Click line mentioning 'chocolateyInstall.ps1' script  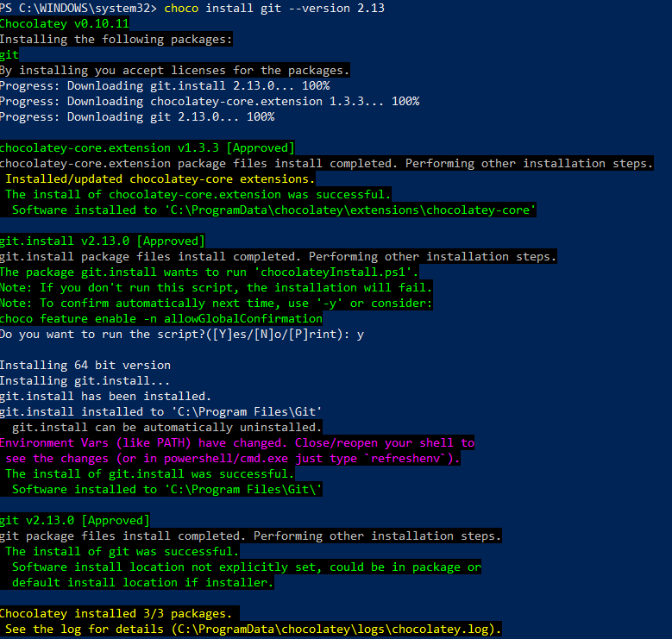(x=209, y=272)
